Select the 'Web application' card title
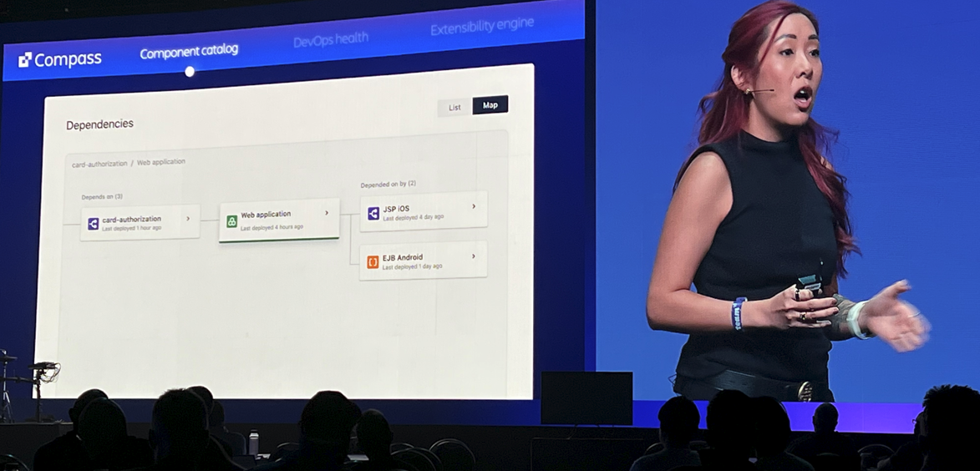The image size is (980, 471). click(x=266, y=215)
